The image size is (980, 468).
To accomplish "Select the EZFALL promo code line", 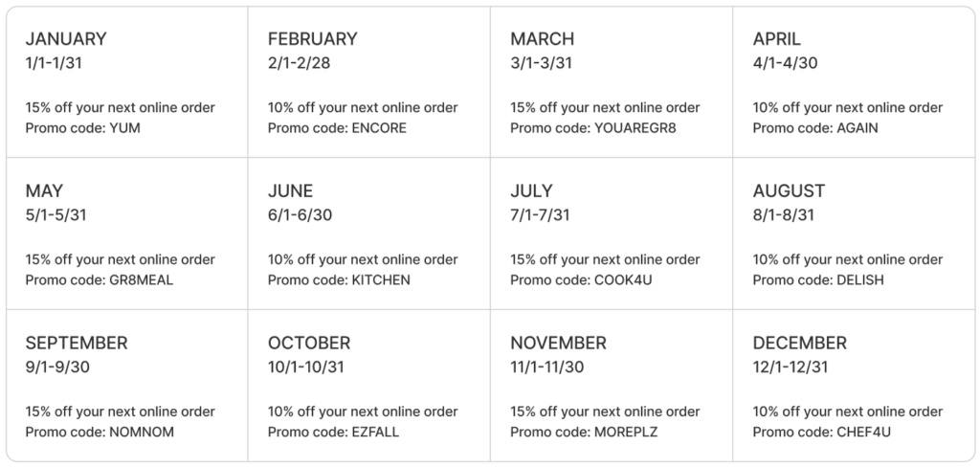I will tap(334, 433).
